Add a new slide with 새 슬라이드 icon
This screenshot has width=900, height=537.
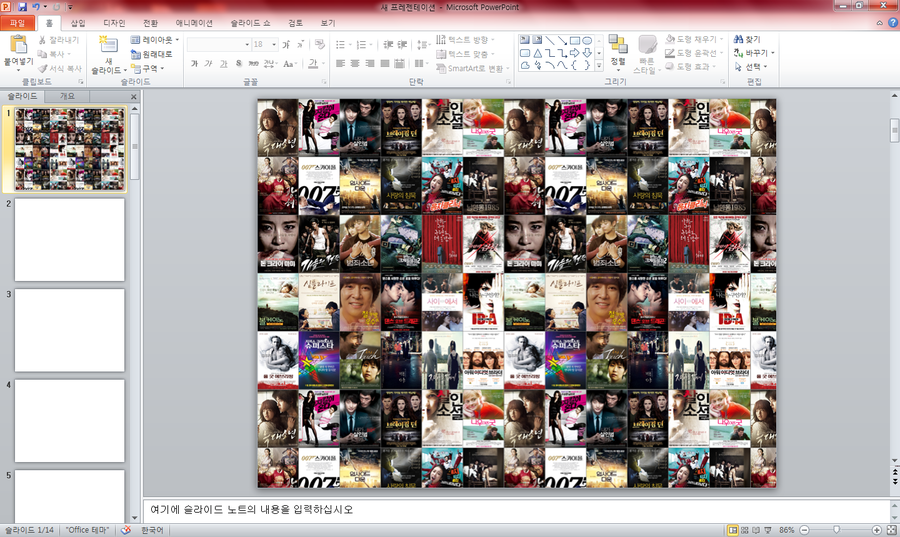pos(107,45)
